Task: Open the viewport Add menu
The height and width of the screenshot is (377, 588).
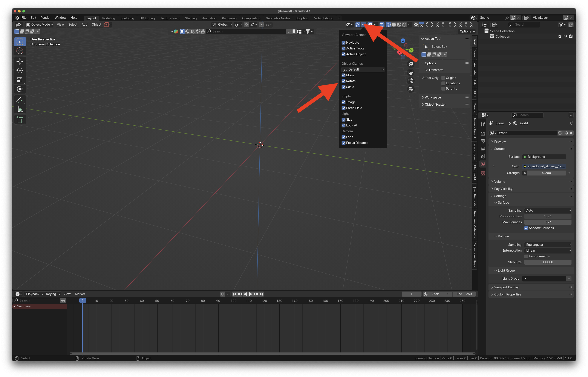Action: pos(84,25)
